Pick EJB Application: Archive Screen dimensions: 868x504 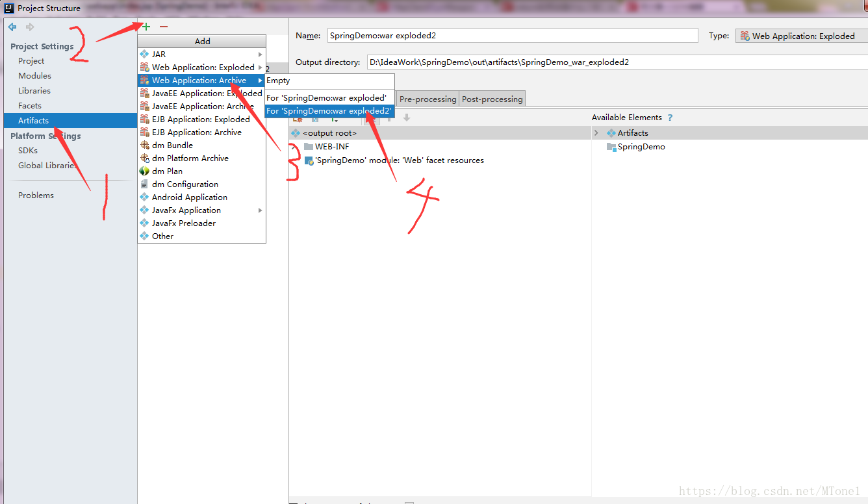201,132
